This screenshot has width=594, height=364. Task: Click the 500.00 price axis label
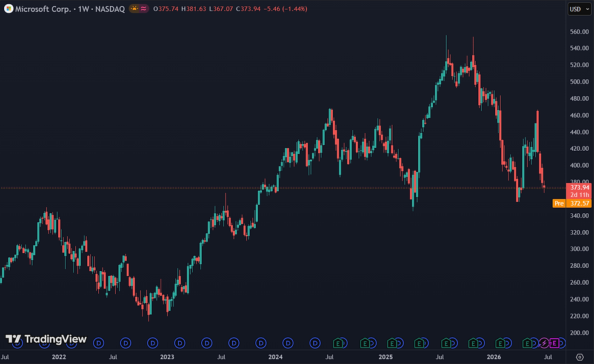click(x=579, y=82)
